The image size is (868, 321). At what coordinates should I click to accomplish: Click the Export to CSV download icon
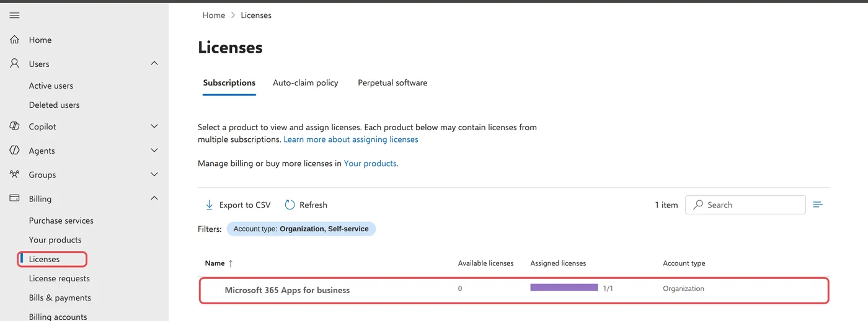[209, 205]
